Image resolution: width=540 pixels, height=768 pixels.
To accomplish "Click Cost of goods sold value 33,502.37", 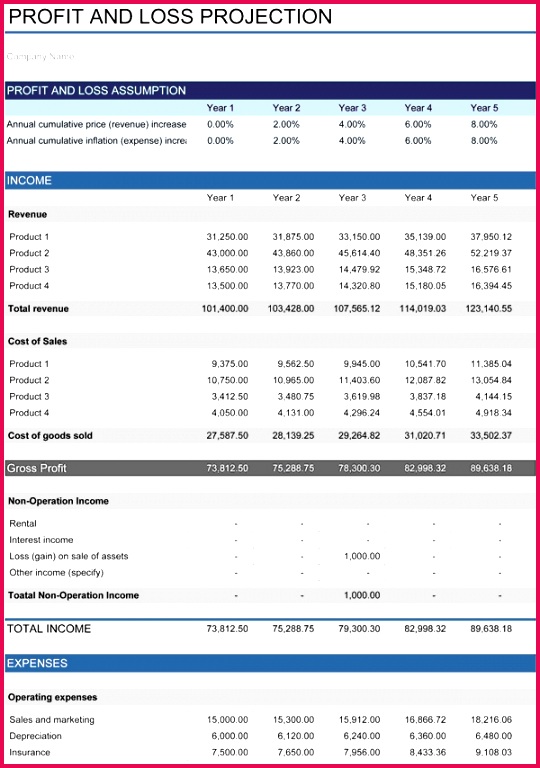I will pyautogui.click(x=491, y=435).
